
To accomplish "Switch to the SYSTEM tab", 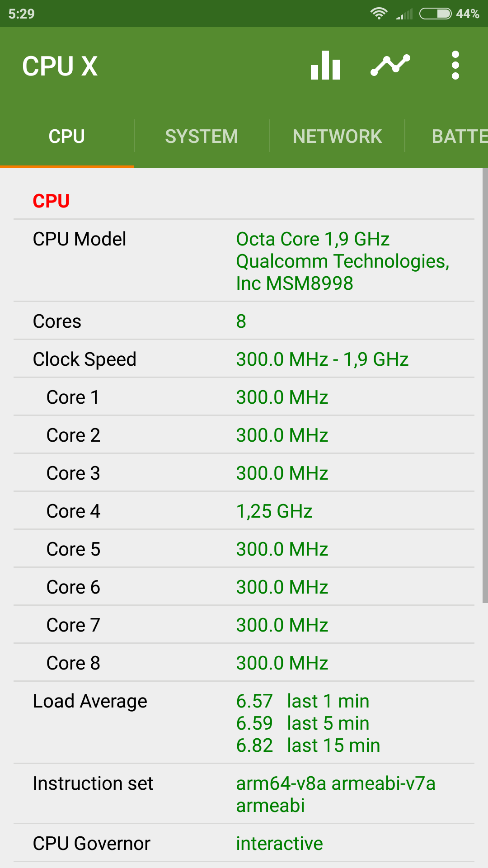I will (x=202, y=136).
